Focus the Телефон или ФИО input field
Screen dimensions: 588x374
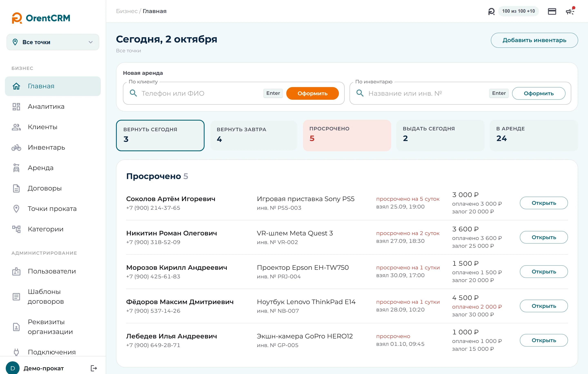(201, 93)
